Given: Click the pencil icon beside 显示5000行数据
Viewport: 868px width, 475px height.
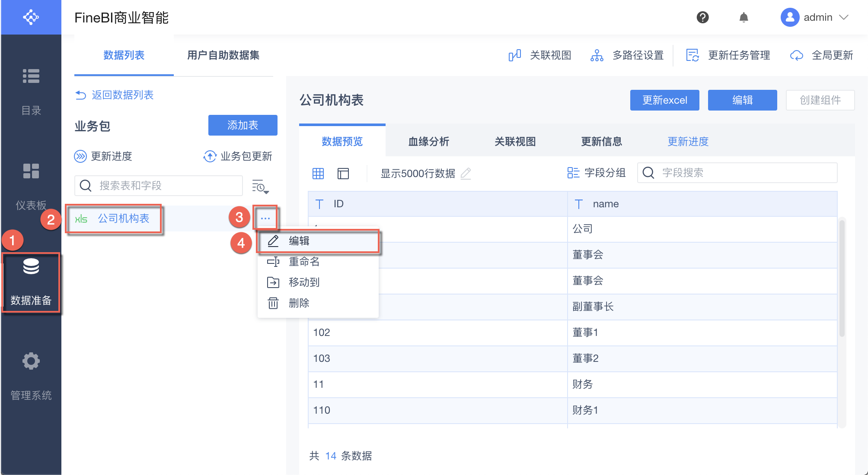Looking at the screenshot, I should 466,174.
